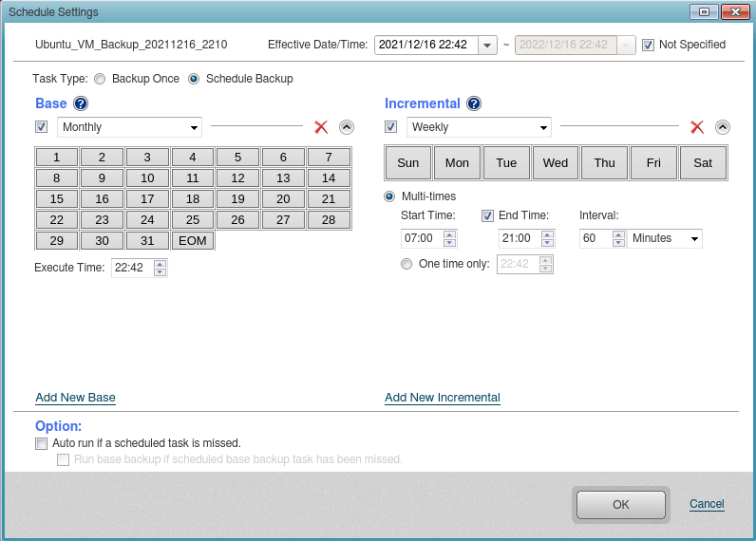This screenshot has width=756, height=541.
Task: Open the Weekly incremental frequency dropdown
Action: (x=543, y=127)
